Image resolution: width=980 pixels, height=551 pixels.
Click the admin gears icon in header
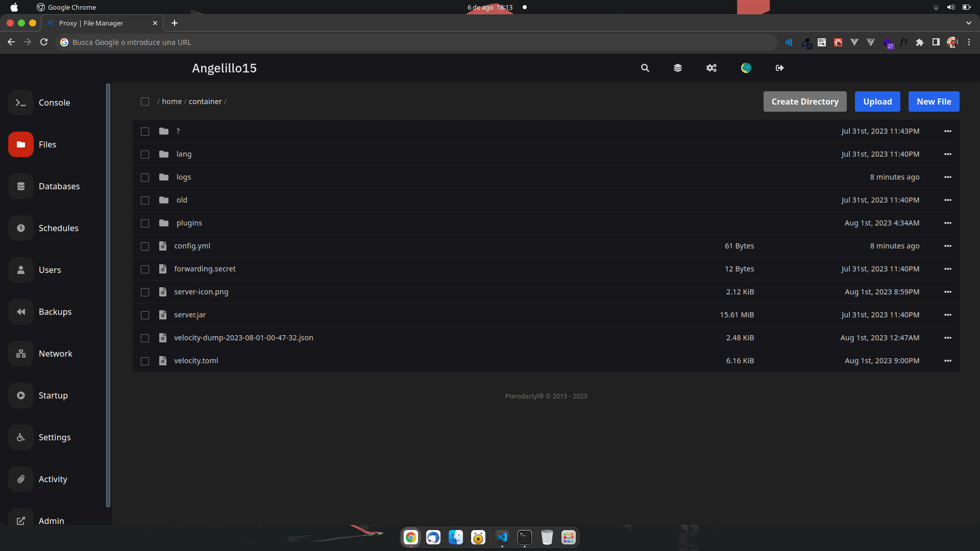[712, 68]
